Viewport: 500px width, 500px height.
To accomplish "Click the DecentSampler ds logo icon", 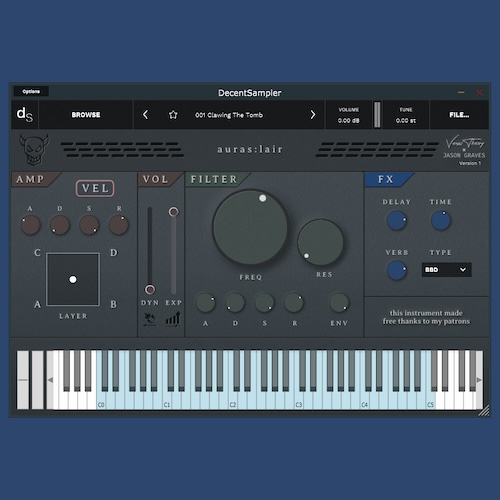I will pos(25,115).
